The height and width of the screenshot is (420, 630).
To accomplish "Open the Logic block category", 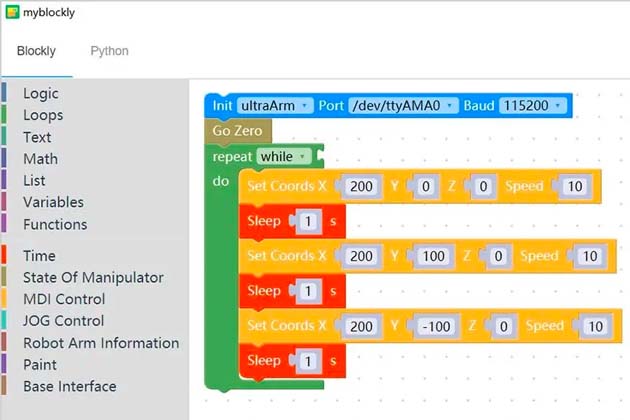I will click(x=41, y=93).
